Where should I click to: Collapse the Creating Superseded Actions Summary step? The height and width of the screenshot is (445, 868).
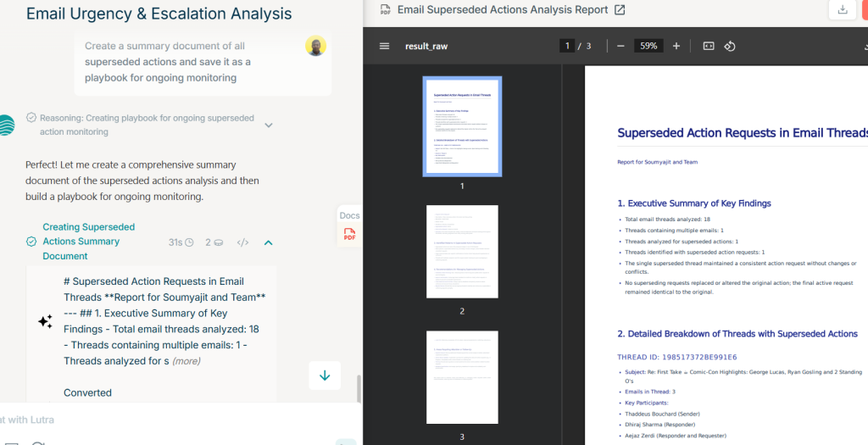tap(268, 242)
